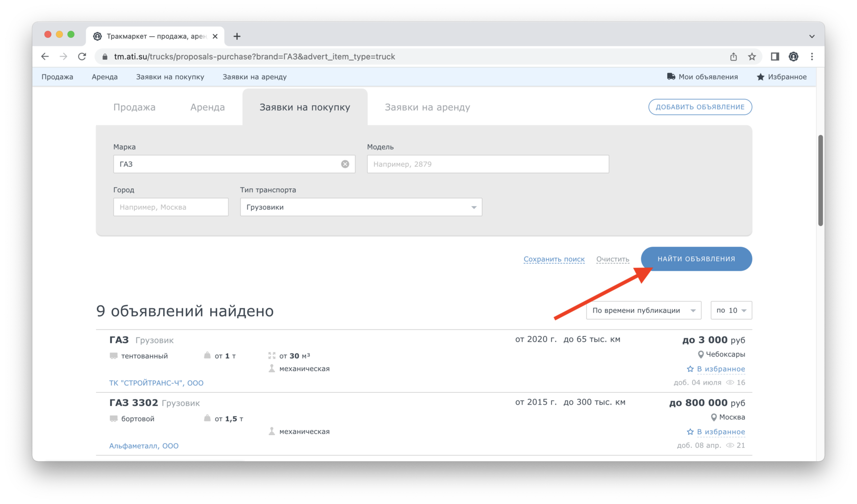Image resolution: width=857 pixels, height=504 pixels.
Task: Open a new tab with the plus icon
Action: tap(237, 36)
